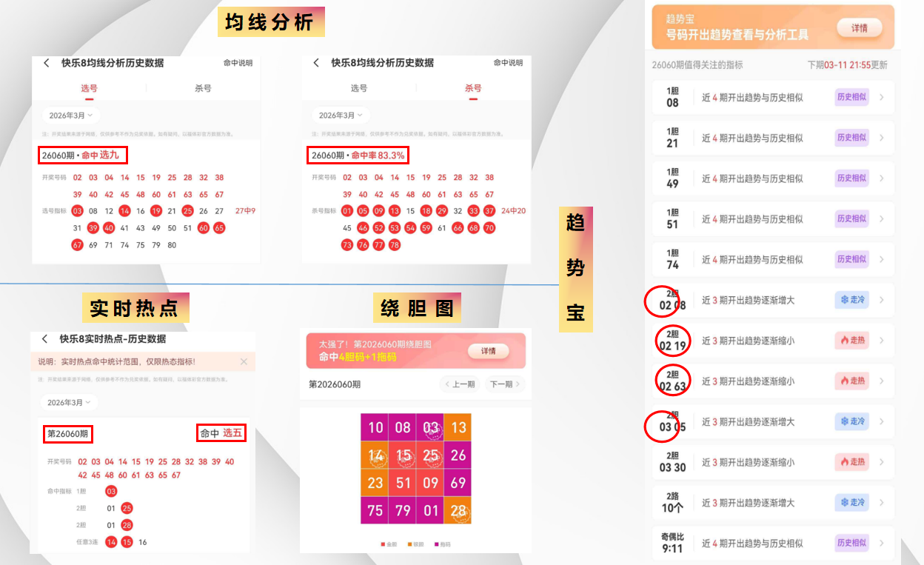Viewport: 924px width, 565px height.
Task: Open the 1胆 21 indicator row
Action: click(x=773, y=138)
